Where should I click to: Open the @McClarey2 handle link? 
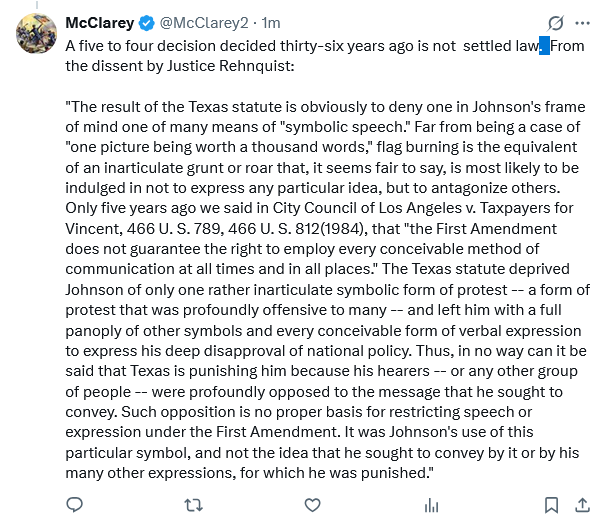tap(205, 23)
